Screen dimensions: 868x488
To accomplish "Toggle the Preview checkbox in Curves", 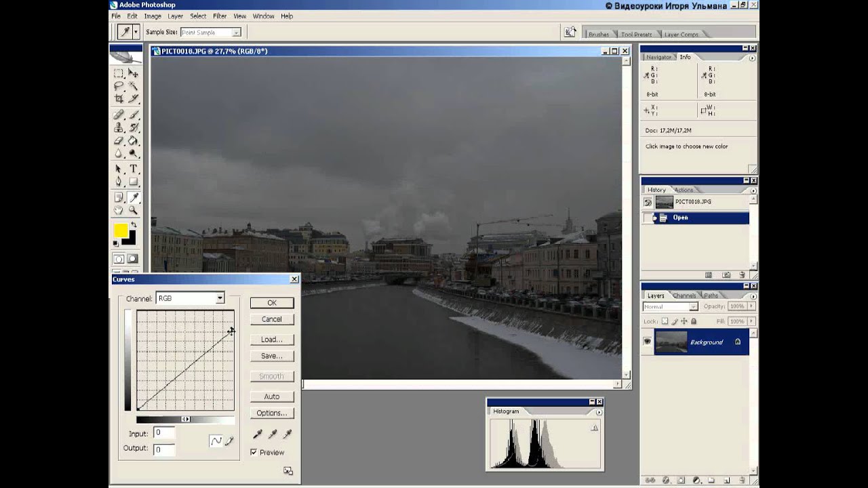I will 254,452.
